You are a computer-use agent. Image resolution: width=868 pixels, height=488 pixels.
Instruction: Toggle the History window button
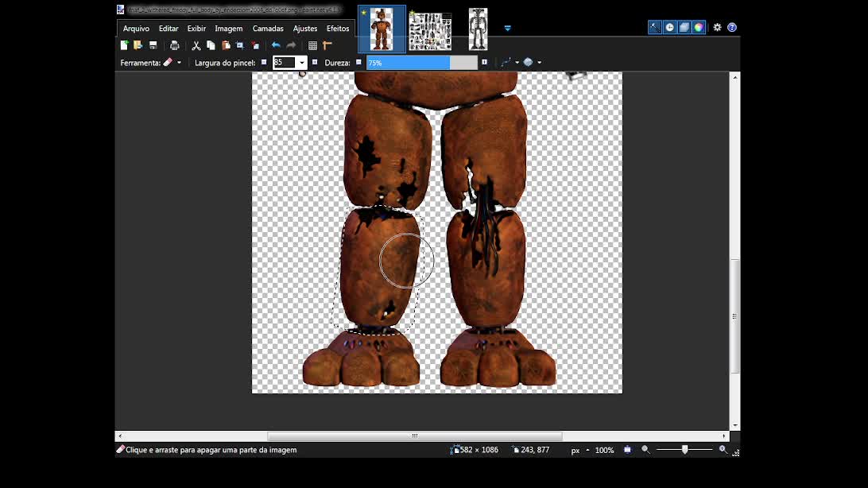(670, 27)
